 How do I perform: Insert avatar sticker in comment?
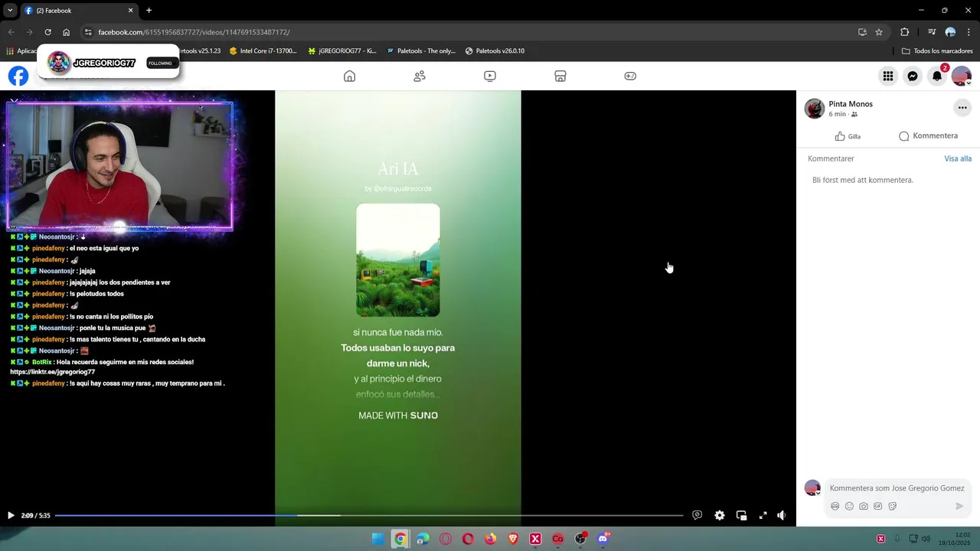[835, 506]
